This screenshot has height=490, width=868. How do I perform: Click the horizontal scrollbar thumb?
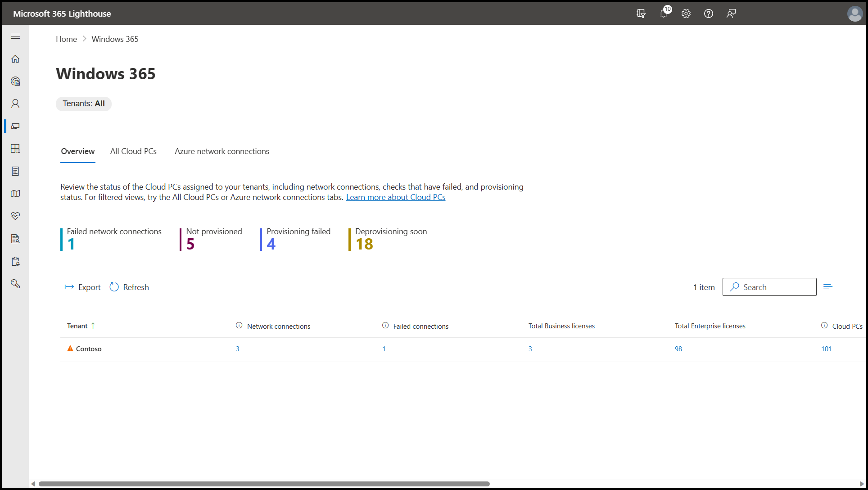tap(264, 484)
